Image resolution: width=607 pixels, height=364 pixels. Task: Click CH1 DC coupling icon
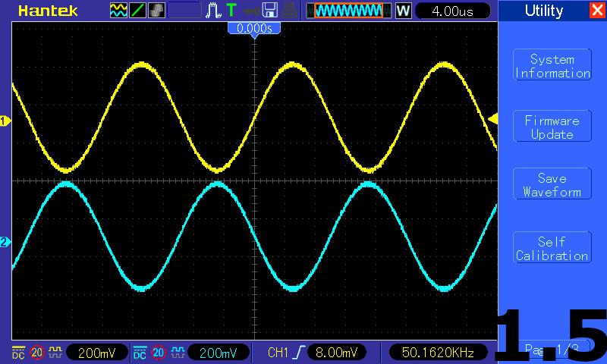(18, 352)
